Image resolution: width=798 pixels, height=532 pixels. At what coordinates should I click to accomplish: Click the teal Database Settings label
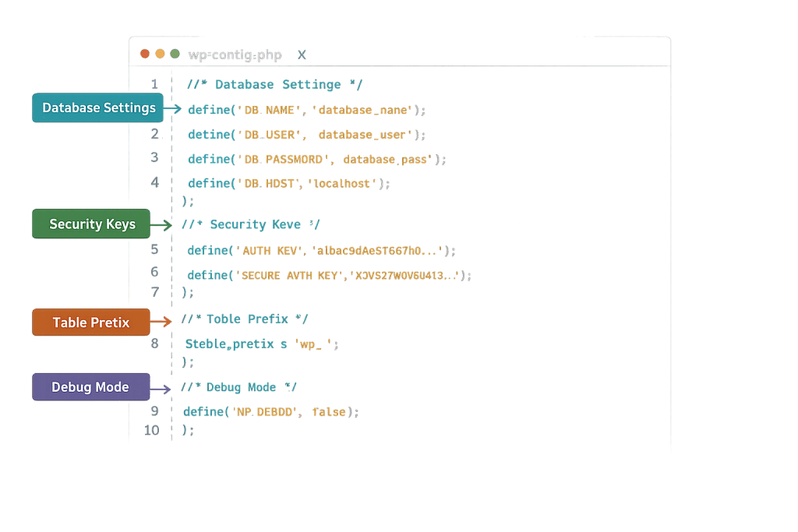(x=97, y=107)
